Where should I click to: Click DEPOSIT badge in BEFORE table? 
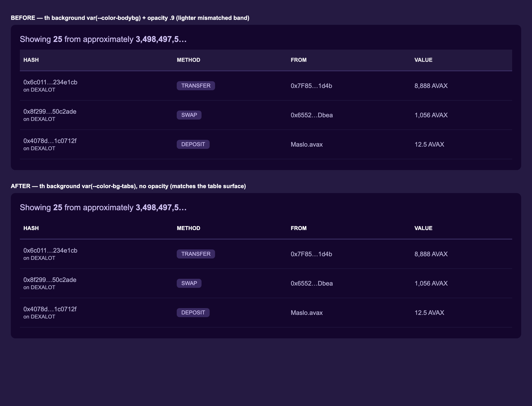click(193, 144)
